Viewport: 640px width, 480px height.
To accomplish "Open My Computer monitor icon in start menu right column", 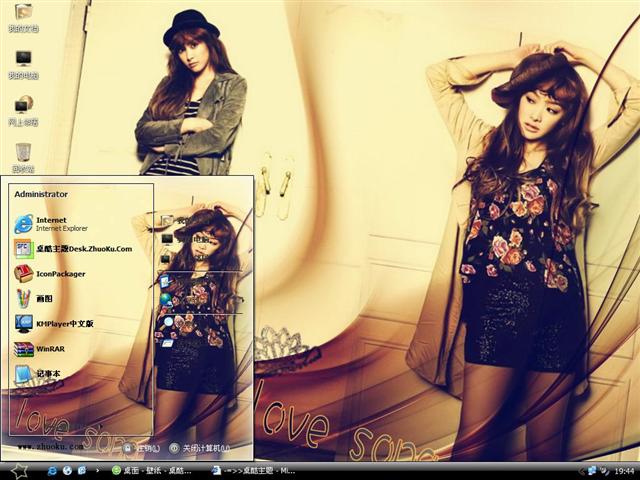I will pyautogui.click(x=167, y=239).
